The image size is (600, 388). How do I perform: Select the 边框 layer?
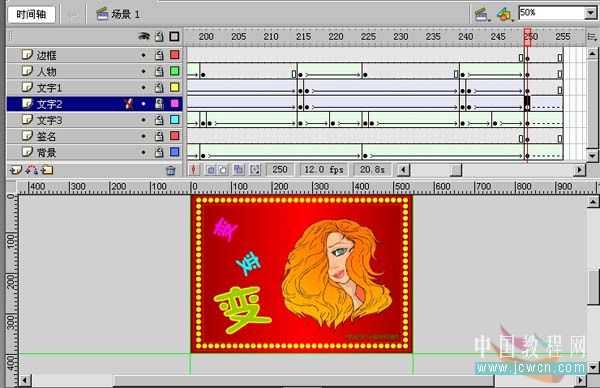coord(94,55)
